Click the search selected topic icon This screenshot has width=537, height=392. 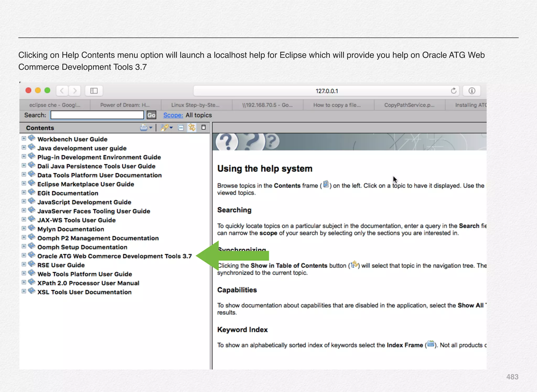[x=164, y=128]
